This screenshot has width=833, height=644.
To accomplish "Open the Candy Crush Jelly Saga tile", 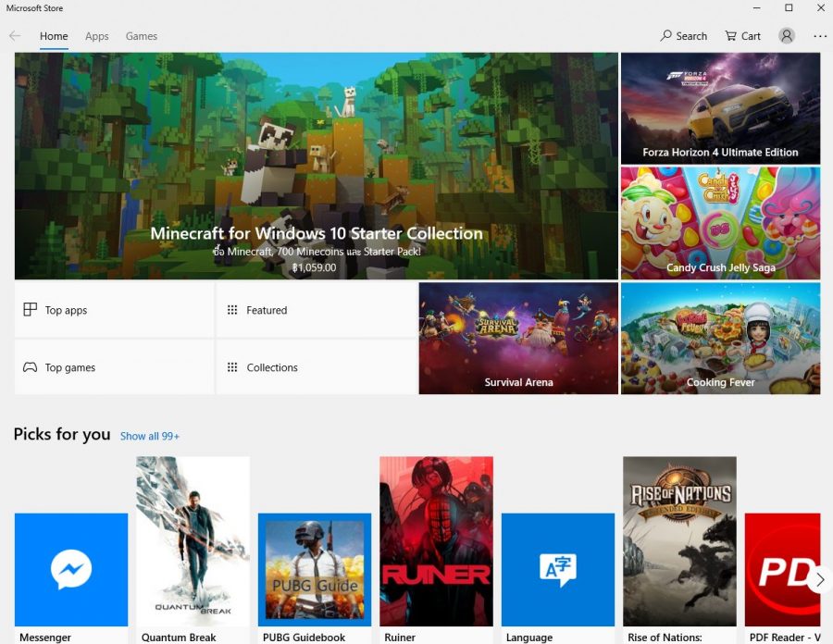I will point(720,223).
